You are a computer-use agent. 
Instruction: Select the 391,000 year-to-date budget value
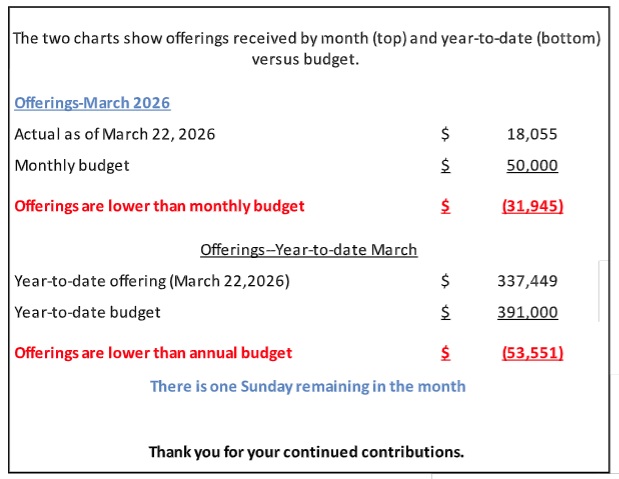coord(527,312)
